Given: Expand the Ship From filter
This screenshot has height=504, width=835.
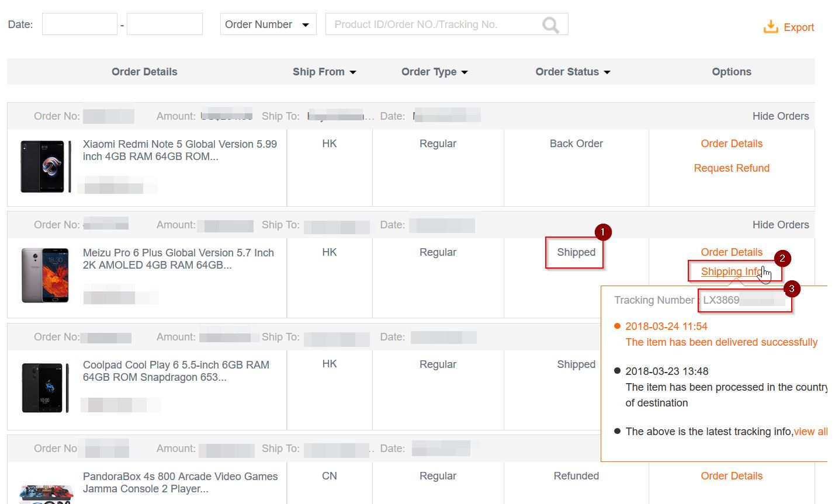Looking at the screenshot, I should tap(324, 72).
